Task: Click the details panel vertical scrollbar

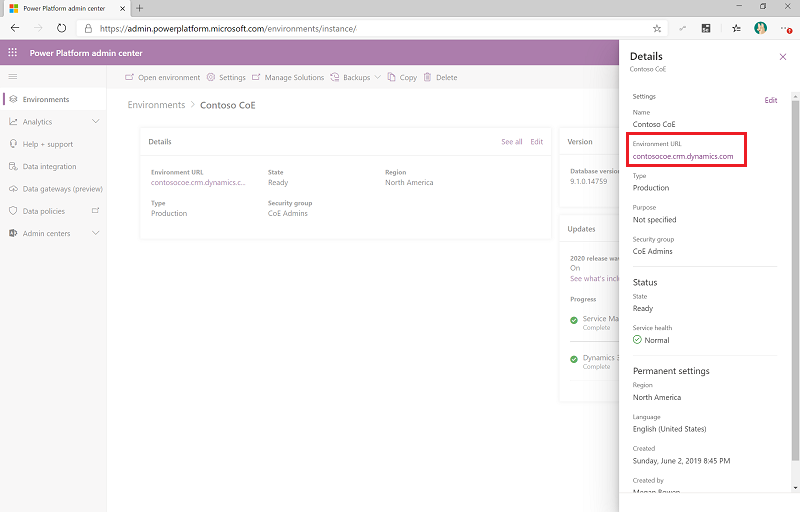Action: click(x=795, y=279)
